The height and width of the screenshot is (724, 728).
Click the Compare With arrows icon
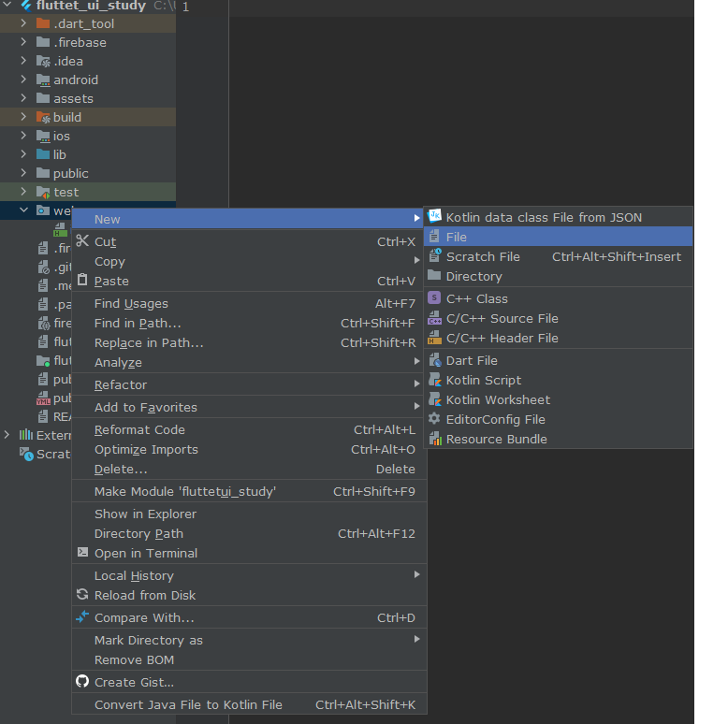tap(82, 616)
